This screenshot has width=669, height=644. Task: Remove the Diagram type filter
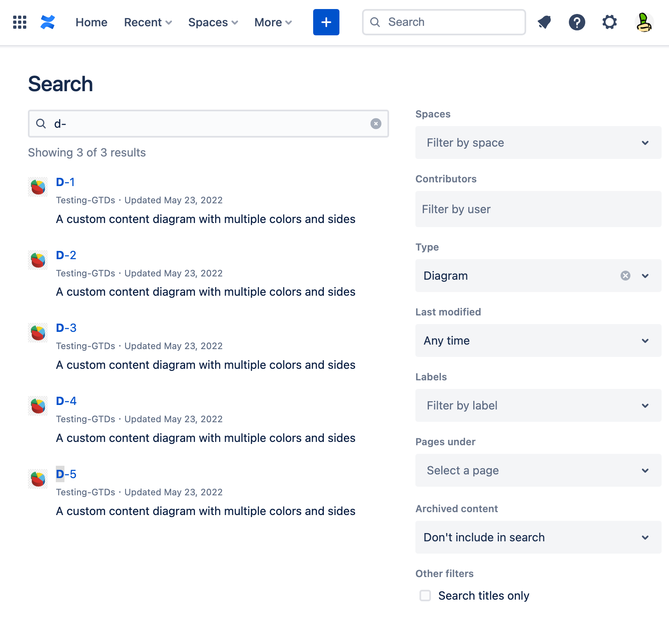625,276
